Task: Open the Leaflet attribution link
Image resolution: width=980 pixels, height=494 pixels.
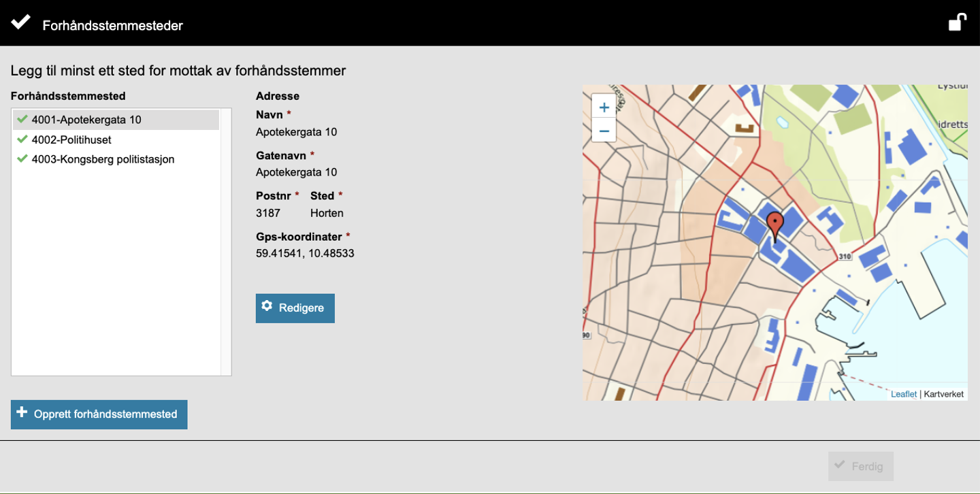Action: [x=903, y=394]
